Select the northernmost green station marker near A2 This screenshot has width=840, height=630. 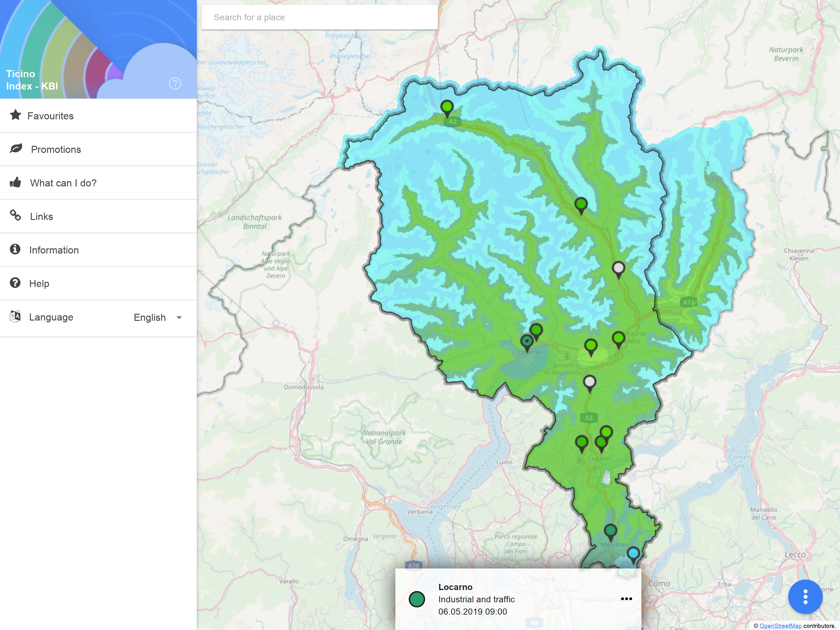(x=447, y=107)
